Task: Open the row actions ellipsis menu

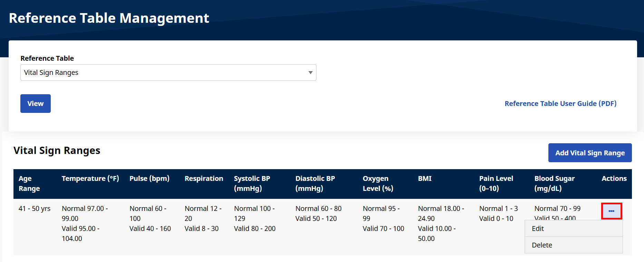Action: pos(611,211)
